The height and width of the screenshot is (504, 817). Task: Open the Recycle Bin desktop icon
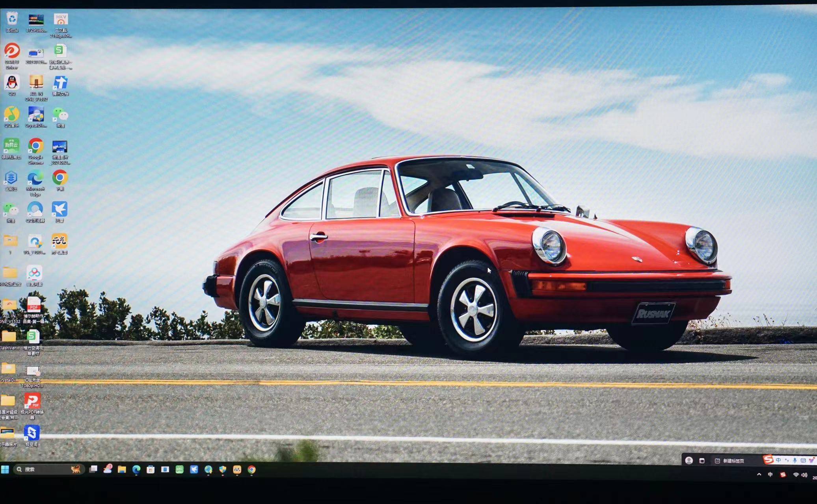pos(12,19)
